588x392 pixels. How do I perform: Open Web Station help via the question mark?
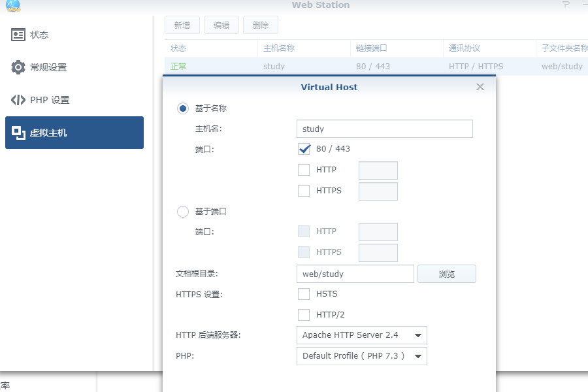564,5
